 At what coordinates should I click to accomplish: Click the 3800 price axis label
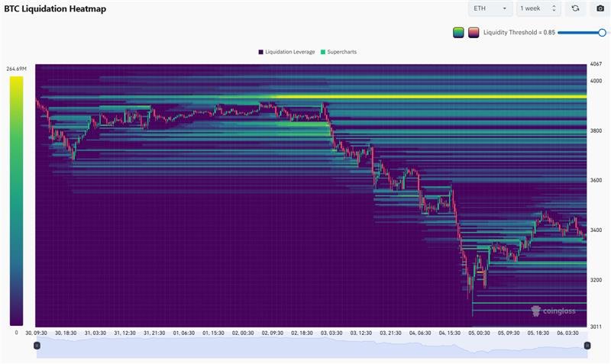coord(596,130)
